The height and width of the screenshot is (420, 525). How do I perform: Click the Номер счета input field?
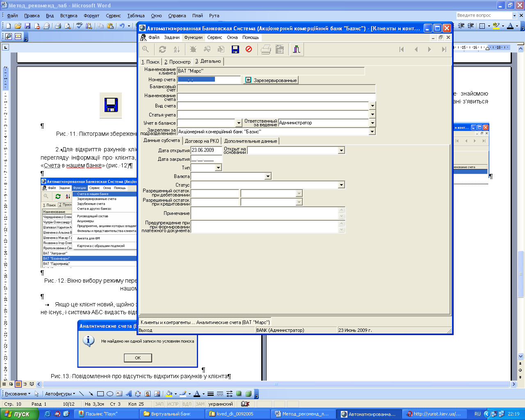point(209,80)
